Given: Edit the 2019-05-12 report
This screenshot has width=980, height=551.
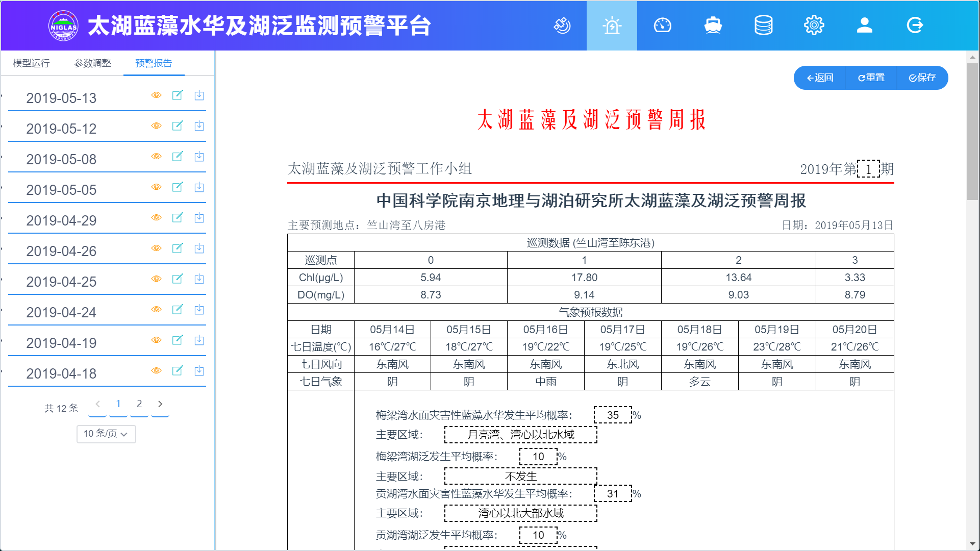Looking at the screenshot, I should [x=178, y=126].
